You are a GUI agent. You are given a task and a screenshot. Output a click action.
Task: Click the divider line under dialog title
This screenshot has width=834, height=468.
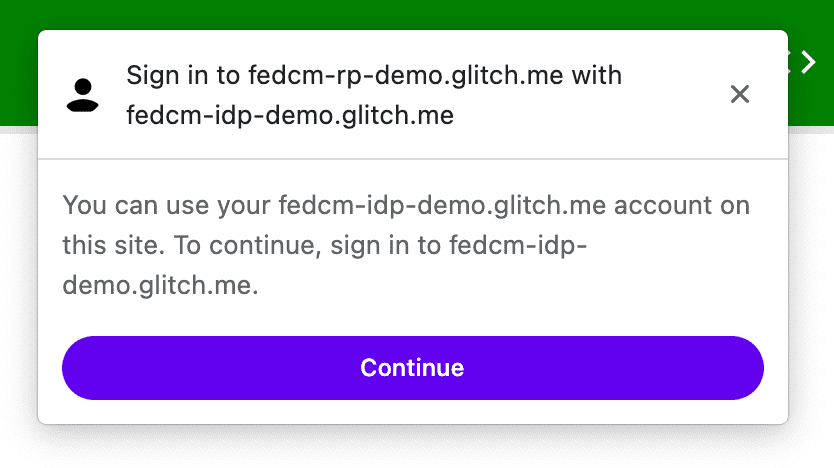click(x=412, y=159)
